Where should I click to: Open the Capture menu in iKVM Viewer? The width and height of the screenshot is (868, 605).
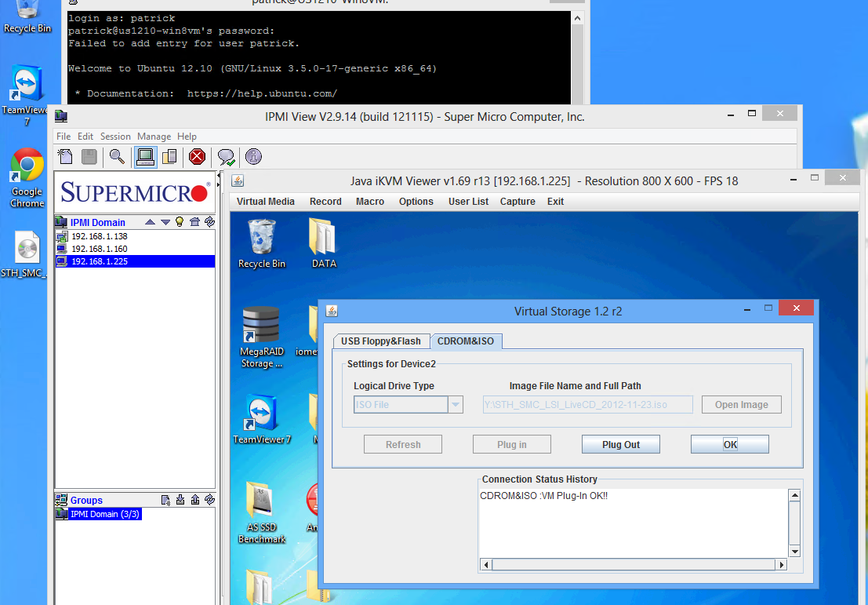[518, 202]
